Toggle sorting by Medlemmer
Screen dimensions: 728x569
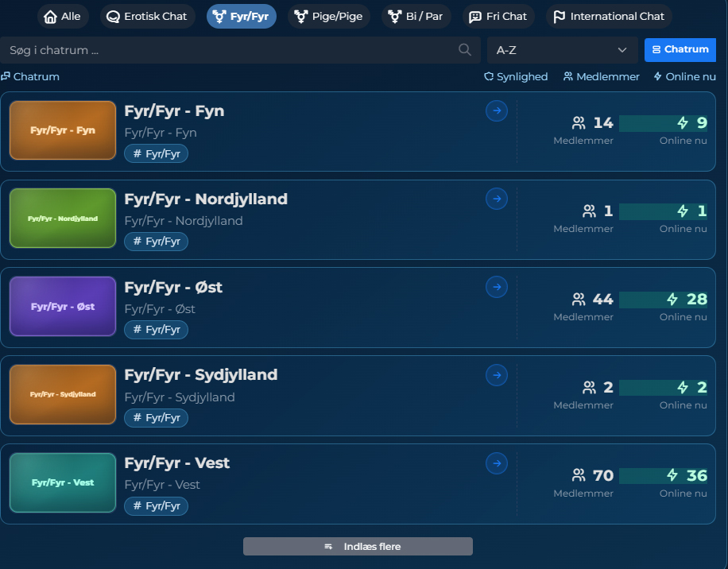(x=601, y=76)
